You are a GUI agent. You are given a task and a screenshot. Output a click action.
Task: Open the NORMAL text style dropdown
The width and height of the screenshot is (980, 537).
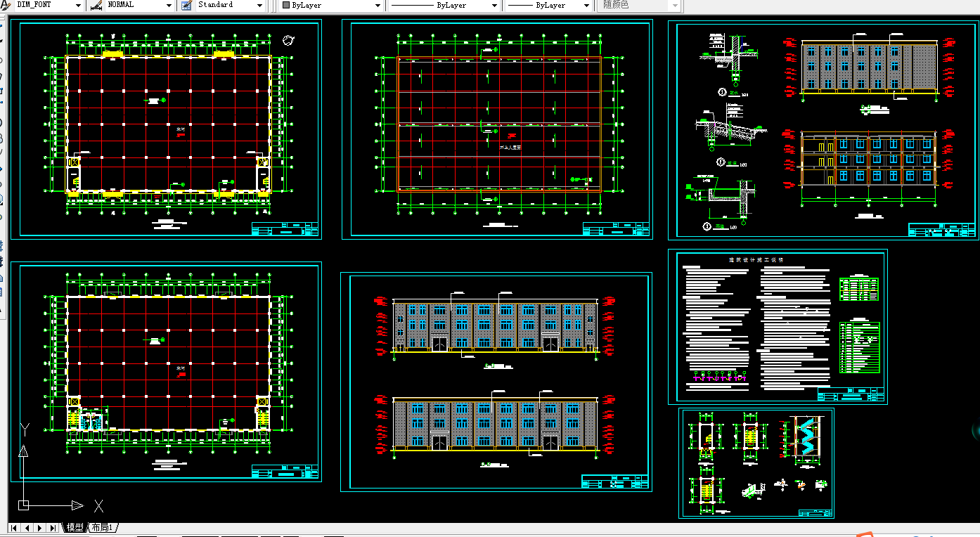(x=168, y=6)
